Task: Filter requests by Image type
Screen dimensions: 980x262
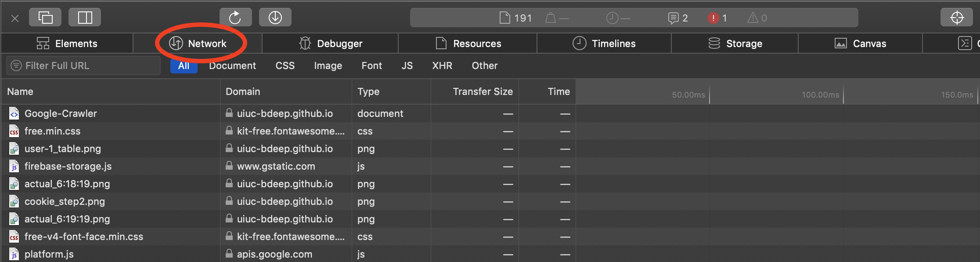Action: (x=328, y=65)
